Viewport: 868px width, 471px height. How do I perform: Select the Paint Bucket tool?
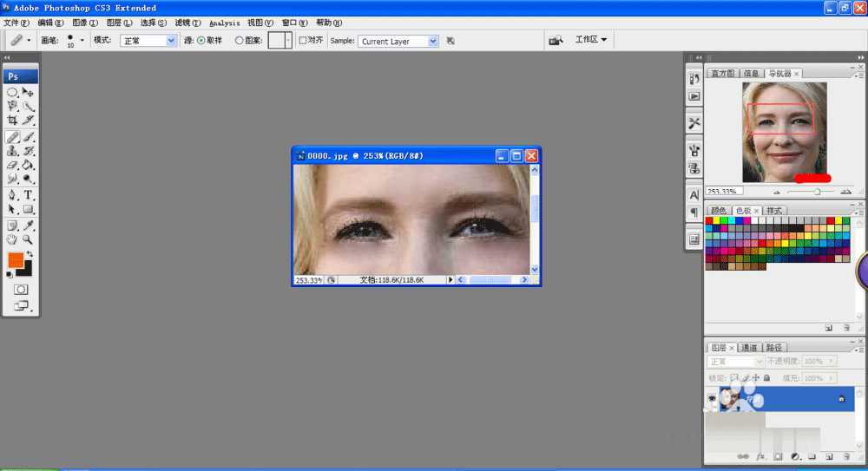[x=28, y=165]
